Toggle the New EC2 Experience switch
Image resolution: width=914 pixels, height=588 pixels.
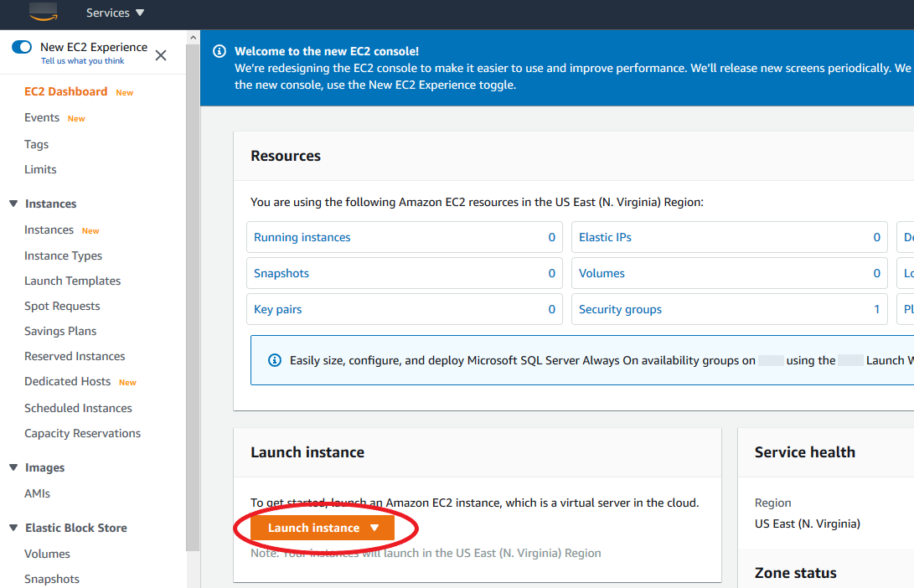(x=22, y=47)
